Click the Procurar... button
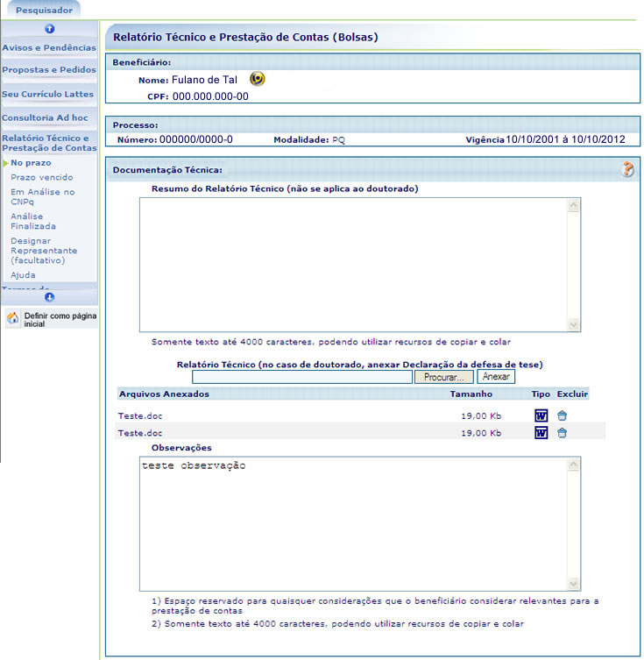644x660 pixels. [x=443, y=377]
